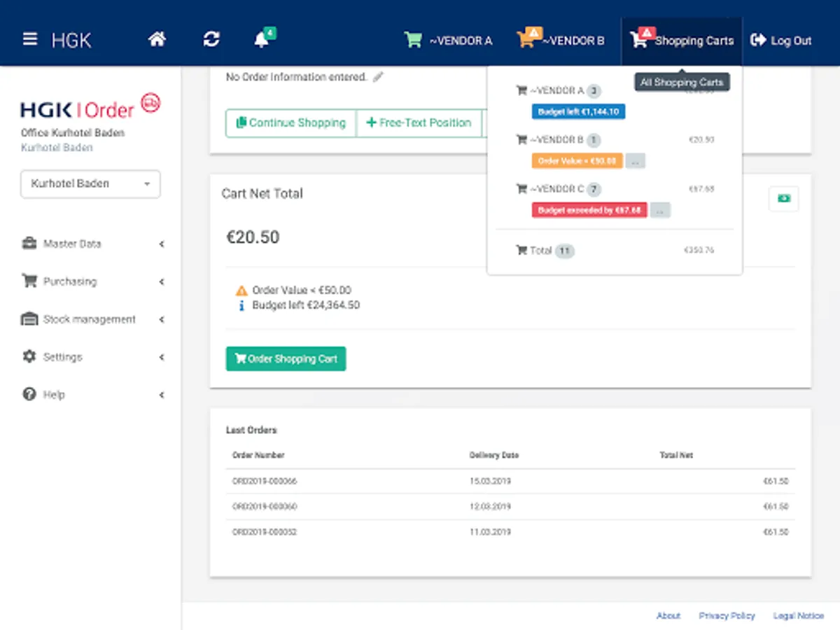Click the refresh sync icon
This screenshot has height=630, width=840.
pyautogui.click(x=211, y=40)
